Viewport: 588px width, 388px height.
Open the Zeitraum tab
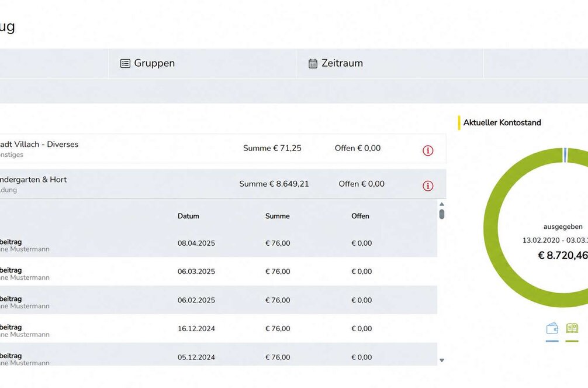coord(390,63)
